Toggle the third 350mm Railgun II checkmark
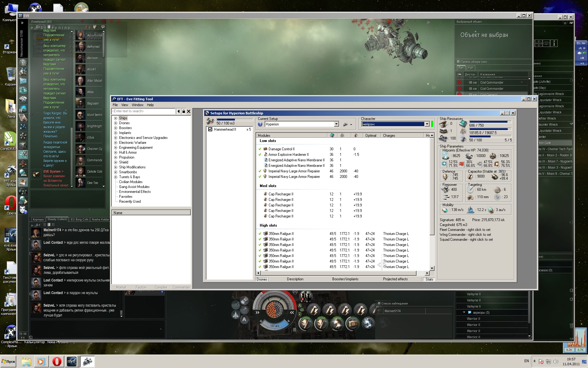 (260, 245)
